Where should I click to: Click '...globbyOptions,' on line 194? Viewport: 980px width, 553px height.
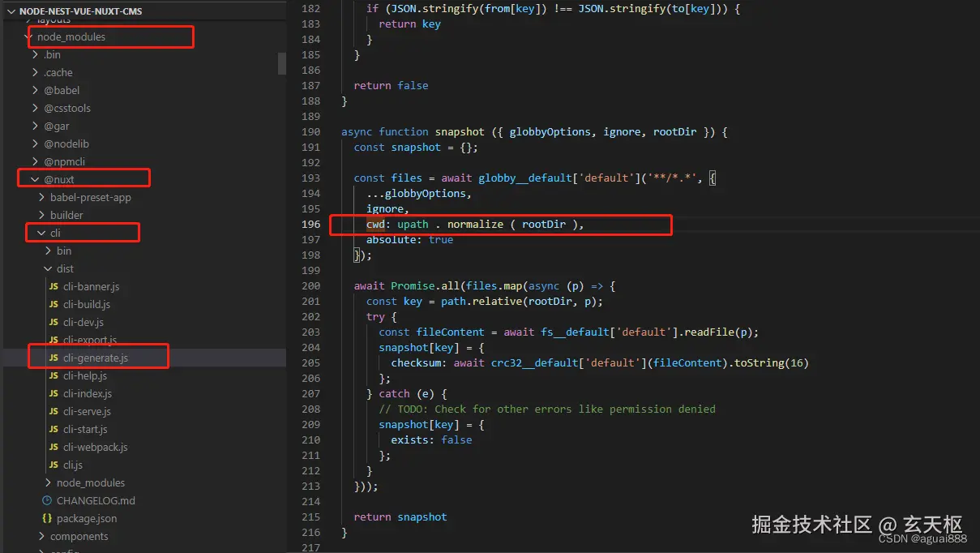click(419, 194)
